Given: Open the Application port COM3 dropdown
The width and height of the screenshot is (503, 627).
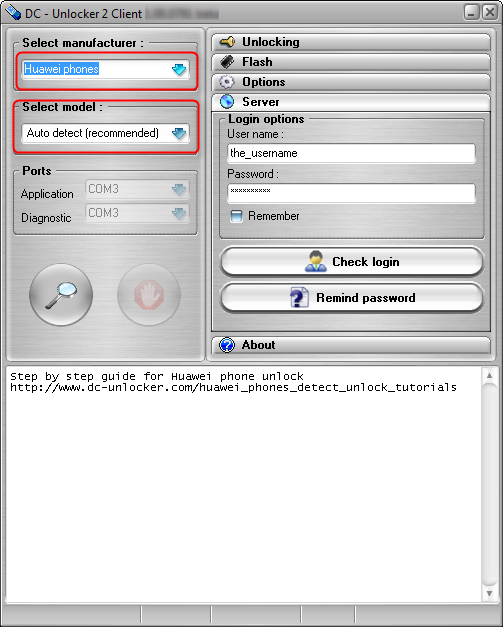Looking at the screenshot, I should click(x=137, y=189).
